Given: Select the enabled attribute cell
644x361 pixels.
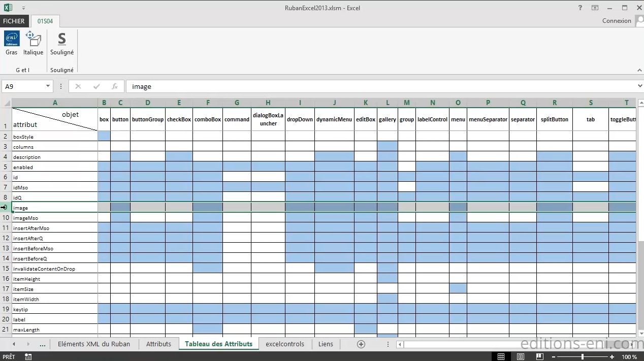Looking at the screenshot, I should click(x=55, y=167).
